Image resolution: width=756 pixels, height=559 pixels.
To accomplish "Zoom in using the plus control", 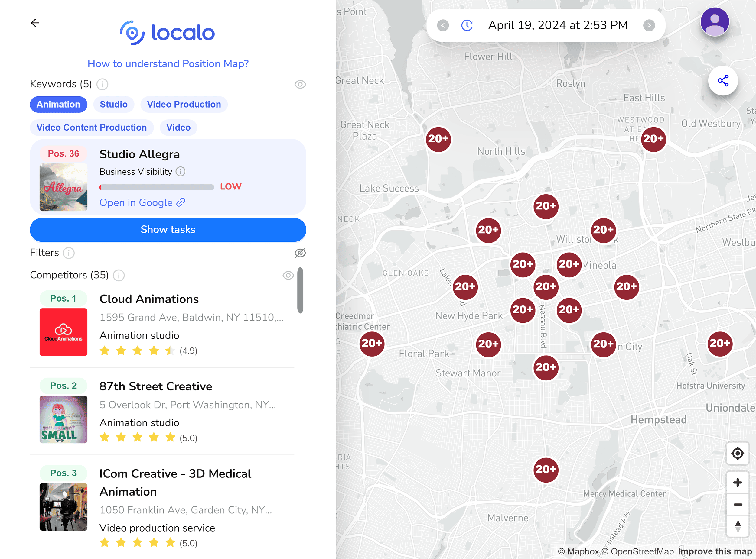I will pyautogui.click(x=737, y=482).
